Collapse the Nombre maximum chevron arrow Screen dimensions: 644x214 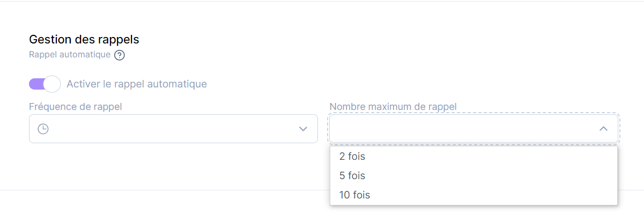point(603,129)
